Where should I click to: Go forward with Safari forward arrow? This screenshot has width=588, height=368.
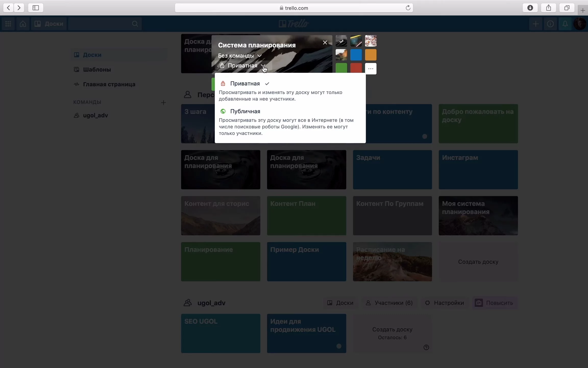19,8
